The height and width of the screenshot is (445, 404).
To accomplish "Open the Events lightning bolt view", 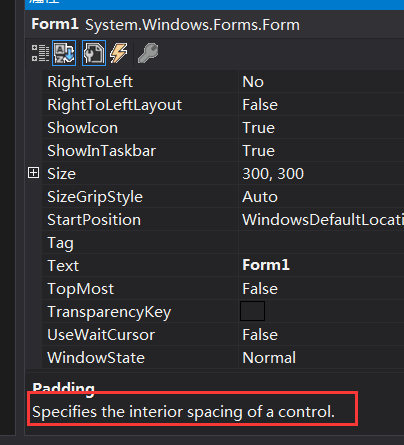I will (x=119, y=53).
